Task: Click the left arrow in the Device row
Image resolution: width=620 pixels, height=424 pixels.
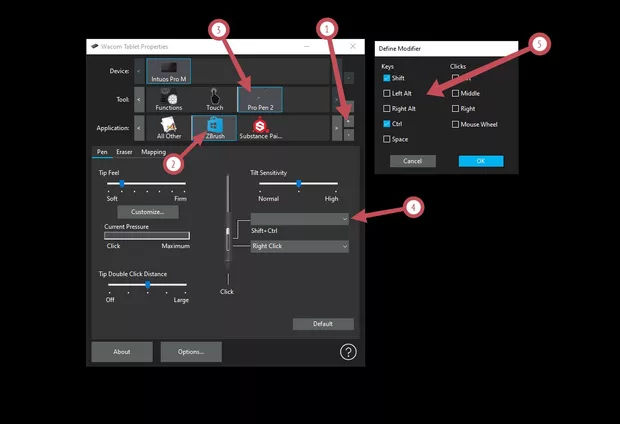Action: click(x=139, y=71)
